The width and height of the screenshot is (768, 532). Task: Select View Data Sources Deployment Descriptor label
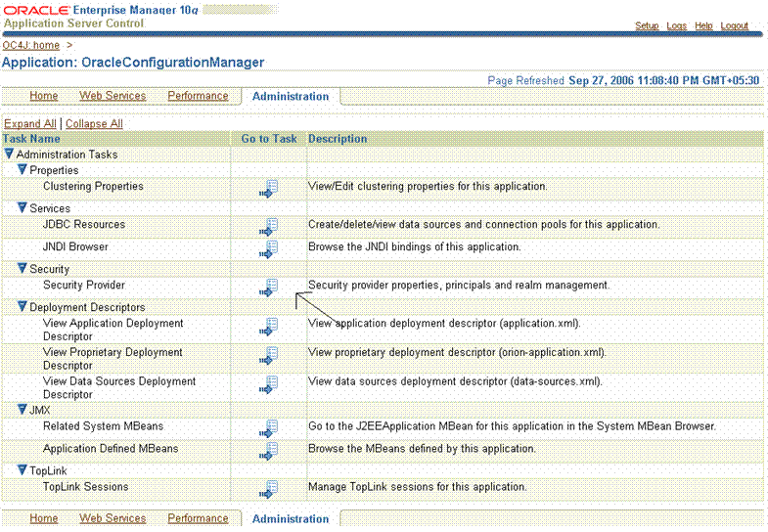coord(119,387)
